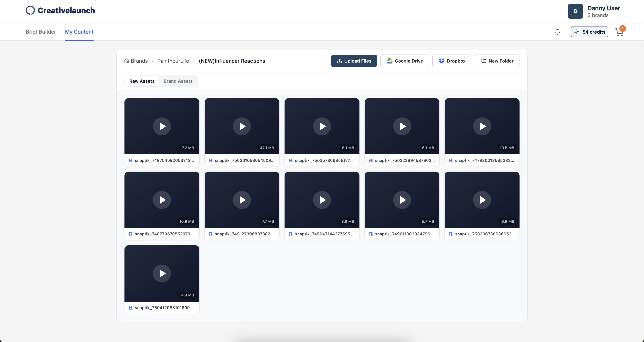Click the Dropbox import button
The width and height of the screenshot is (644, 342).
coord(452,61)
